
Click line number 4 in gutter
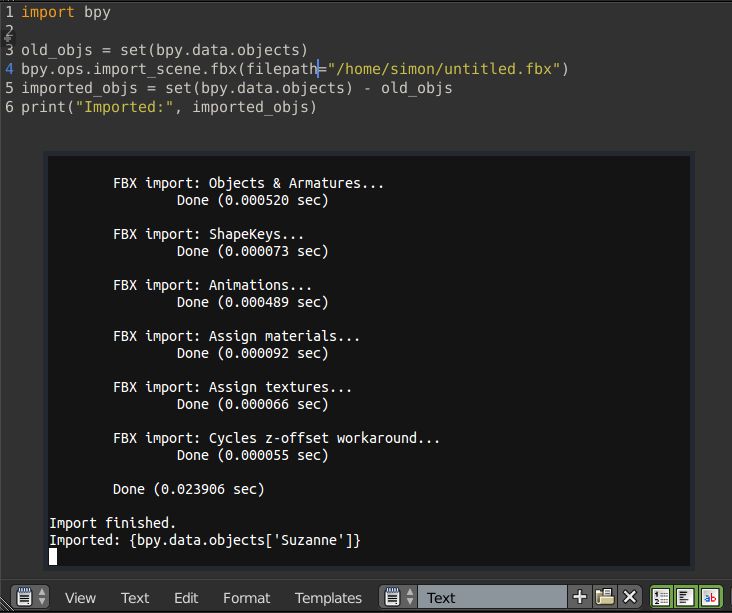click(9, 69)
